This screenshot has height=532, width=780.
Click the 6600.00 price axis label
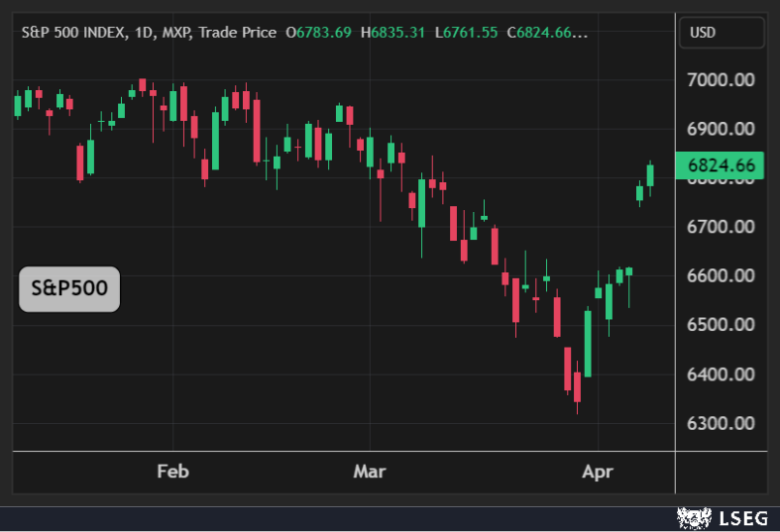coord(721,275)
